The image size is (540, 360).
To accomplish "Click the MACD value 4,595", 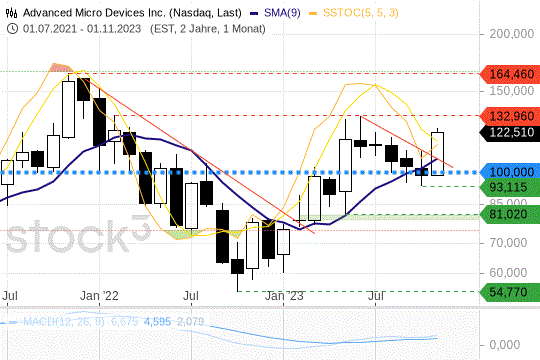I will point(157,322).
